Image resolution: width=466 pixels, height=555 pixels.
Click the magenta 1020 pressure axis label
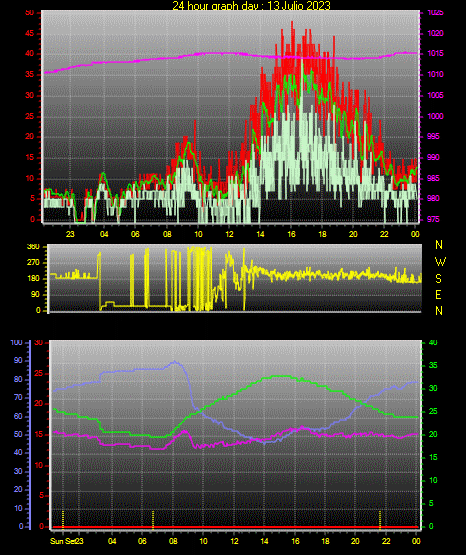[x=435, y=33]
